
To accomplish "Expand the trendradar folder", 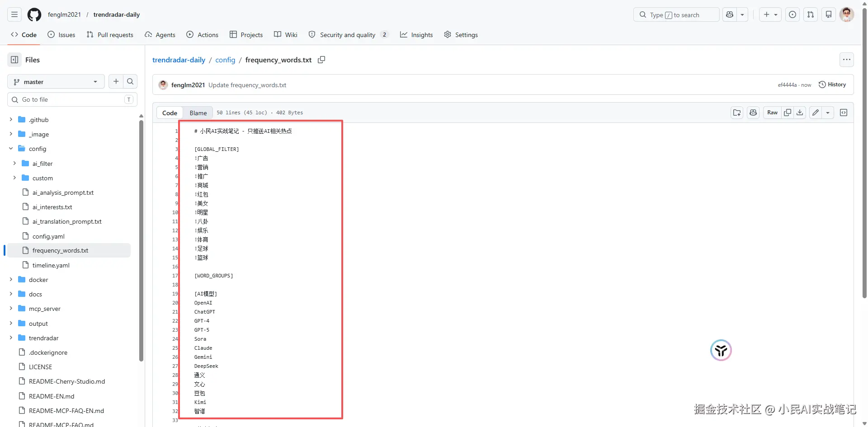I will [x=11, y=338].
